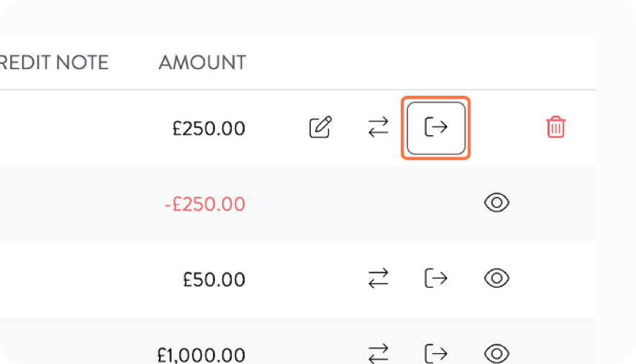The height and width of the screenshot is (364, 636).
Task: Click the empty credit note cell in £50.00 row
Action: pyautogui.click(x=54, y=279)
